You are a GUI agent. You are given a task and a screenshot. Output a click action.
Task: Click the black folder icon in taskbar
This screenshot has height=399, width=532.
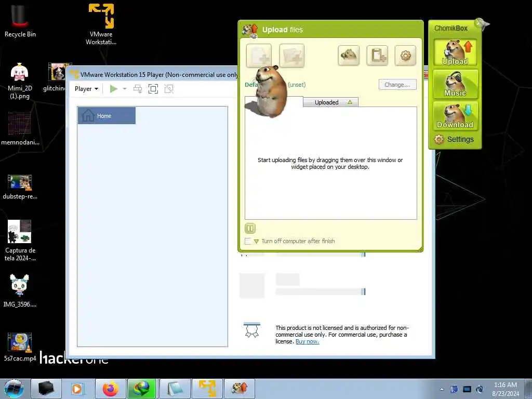pyautogui.click(x=46, y=389)
